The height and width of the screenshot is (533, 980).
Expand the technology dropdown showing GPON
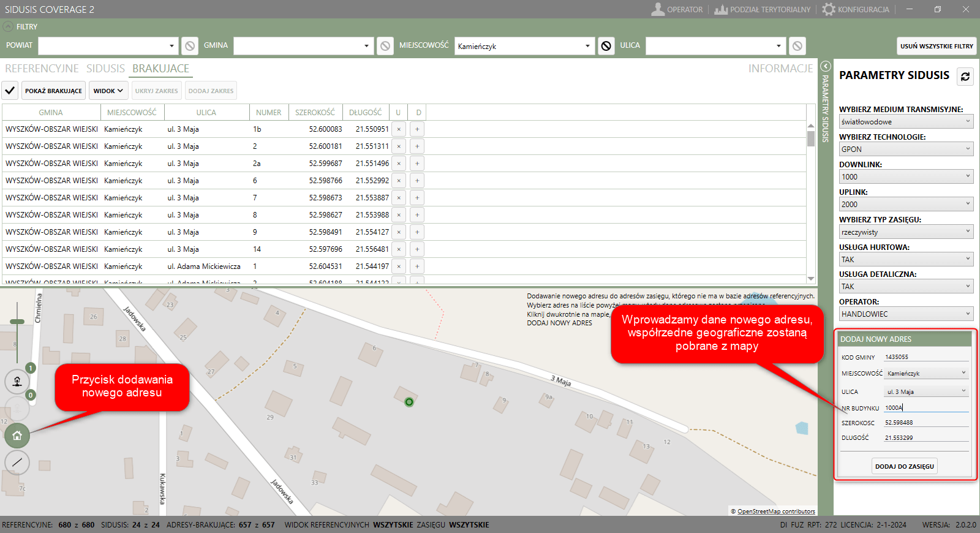pos(906,149)
